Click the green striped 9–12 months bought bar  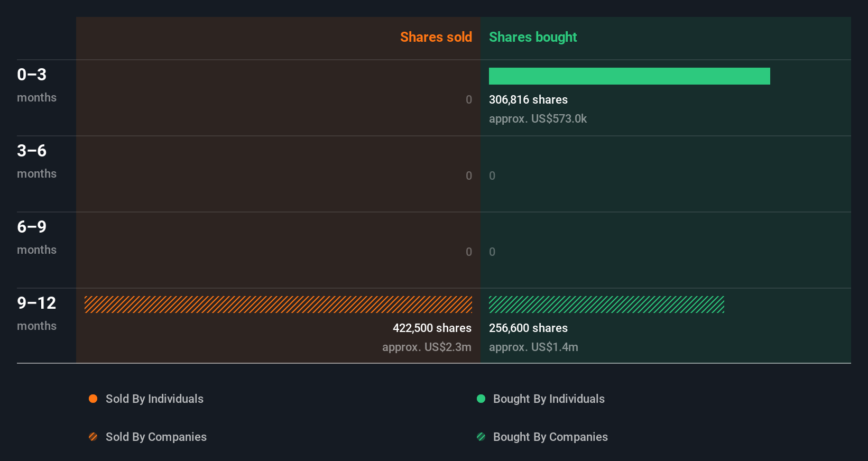[x=606, y=305]
